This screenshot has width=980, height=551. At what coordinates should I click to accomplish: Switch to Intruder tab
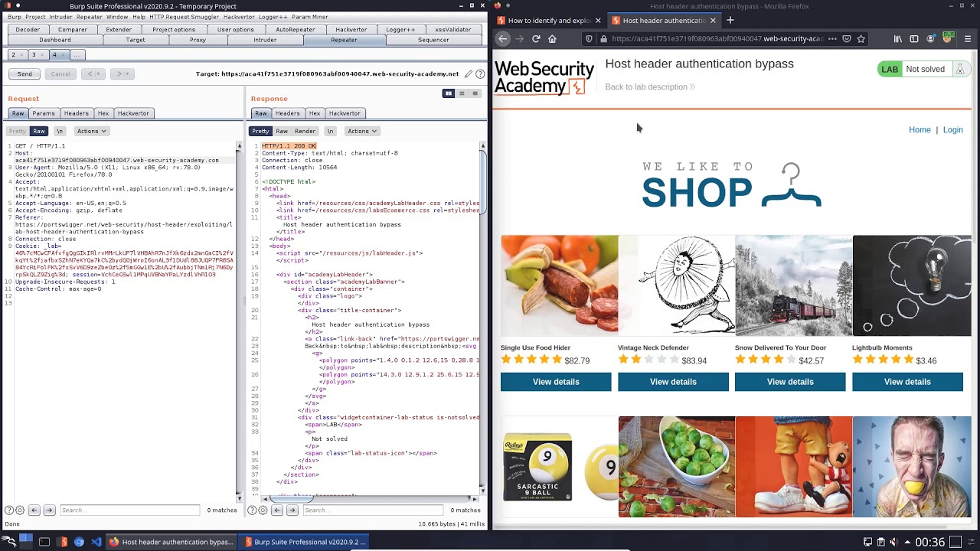click(x=265, y=40)
